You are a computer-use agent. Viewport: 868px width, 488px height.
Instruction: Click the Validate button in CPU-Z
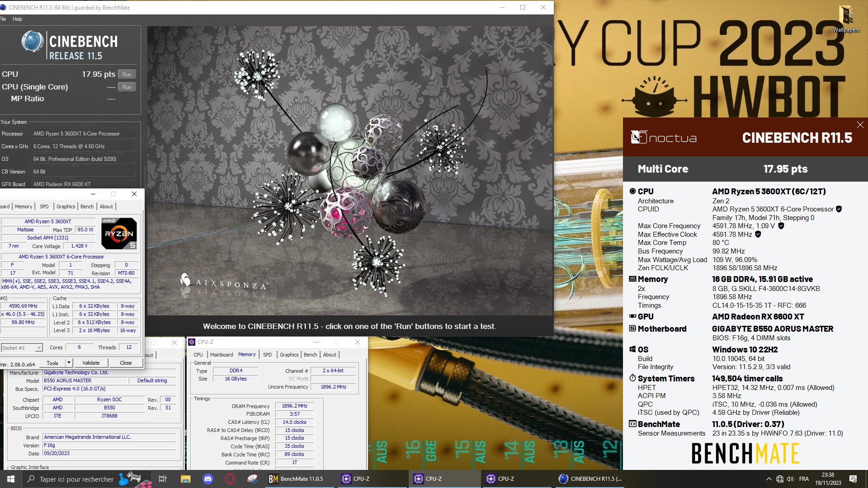coord(91,363)
